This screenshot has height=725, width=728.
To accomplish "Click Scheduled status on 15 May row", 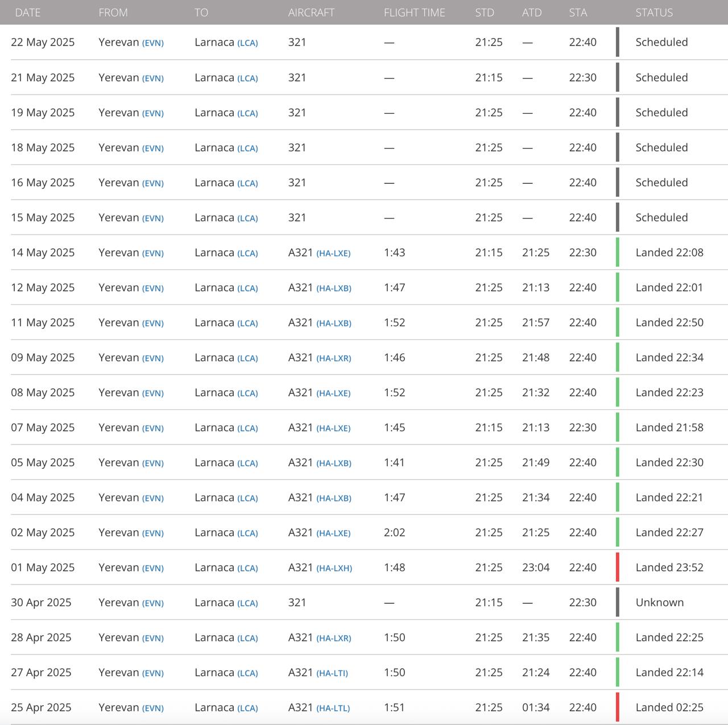I will point(661,217).
